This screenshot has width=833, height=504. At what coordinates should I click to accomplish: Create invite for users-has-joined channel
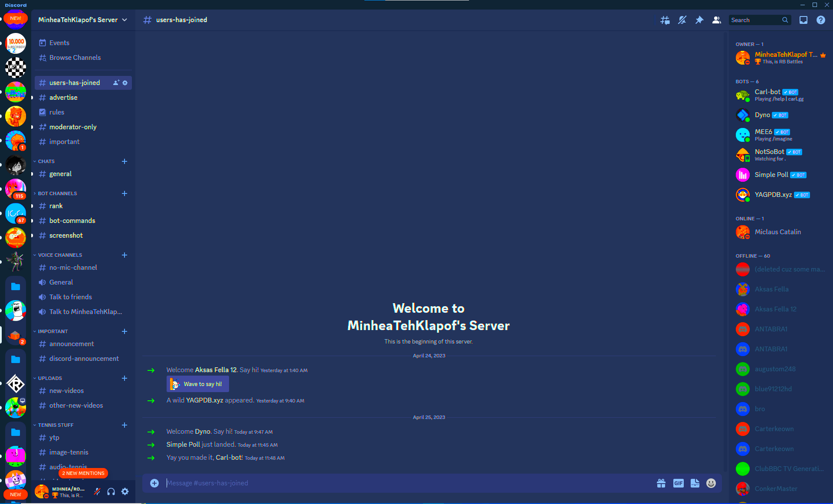(x=116, y=83)
